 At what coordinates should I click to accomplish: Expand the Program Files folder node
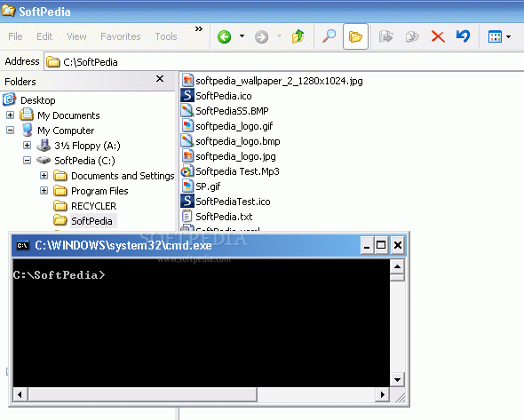click(44, 190)
